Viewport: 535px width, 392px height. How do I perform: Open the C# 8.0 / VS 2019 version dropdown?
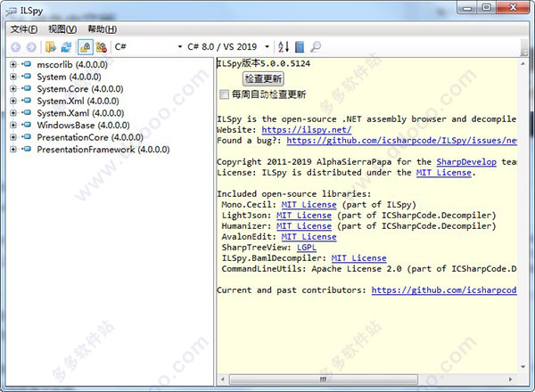pyautogui.click(x=228, y=46)
